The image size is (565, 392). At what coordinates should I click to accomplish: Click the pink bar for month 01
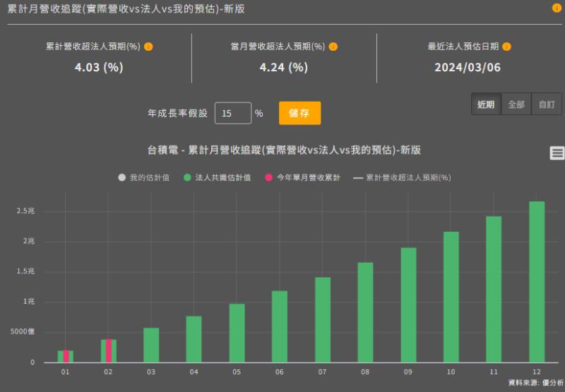(66, 356)
